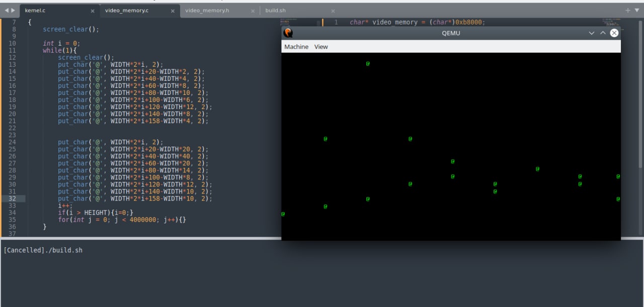Click the put_char line with WIDTH*2*i+60-WIDTH*8
644x307 pixels.
(131, 85)
